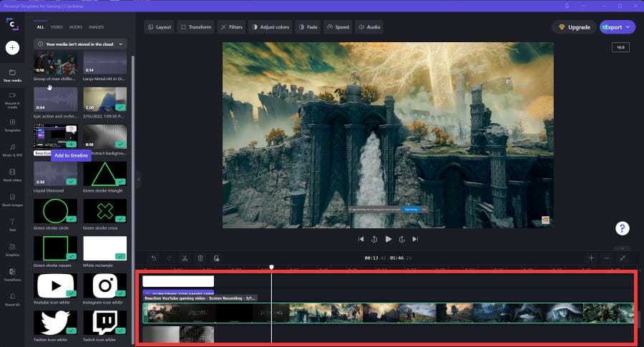Select the Reaction YouTube gaming video clip
This screenshot has height=347, width=644.
(x=389, y=313)
